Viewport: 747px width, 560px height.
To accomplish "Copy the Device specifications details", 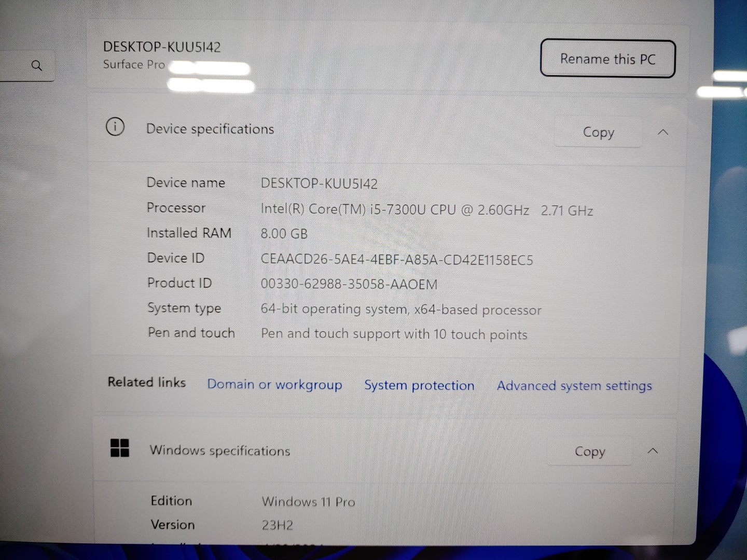I will coord(598,132).
